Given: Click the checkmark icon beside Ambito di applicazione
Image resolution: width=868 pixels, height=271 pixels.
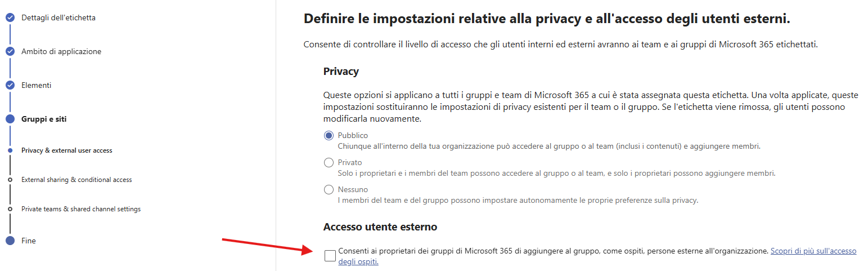Looking at the screenshot, I should click(x=10, y=51).
